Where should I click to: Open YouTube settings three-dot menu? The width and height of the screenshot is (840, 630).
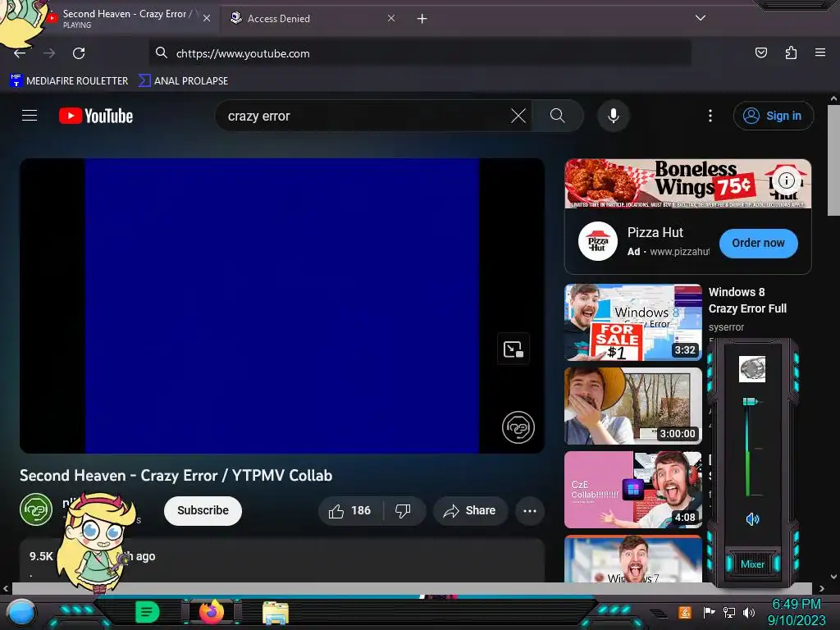point(710,116)
